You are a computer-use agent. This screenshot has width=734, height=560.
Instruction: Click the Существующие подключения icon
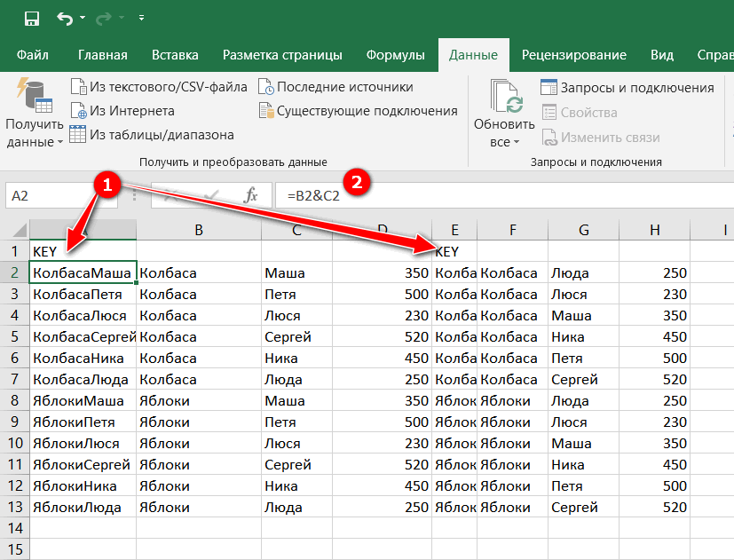[266, 111]
